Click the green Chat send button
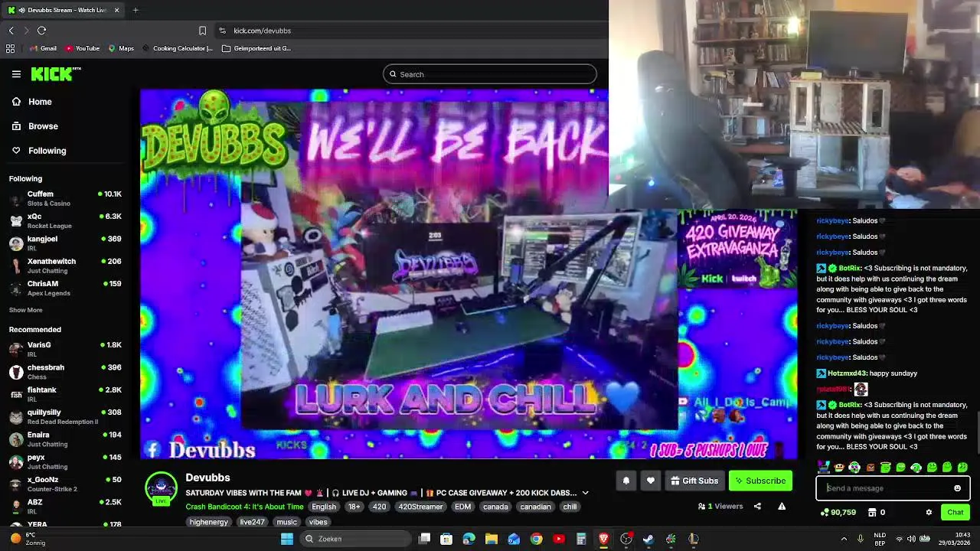 pos(955,513)
